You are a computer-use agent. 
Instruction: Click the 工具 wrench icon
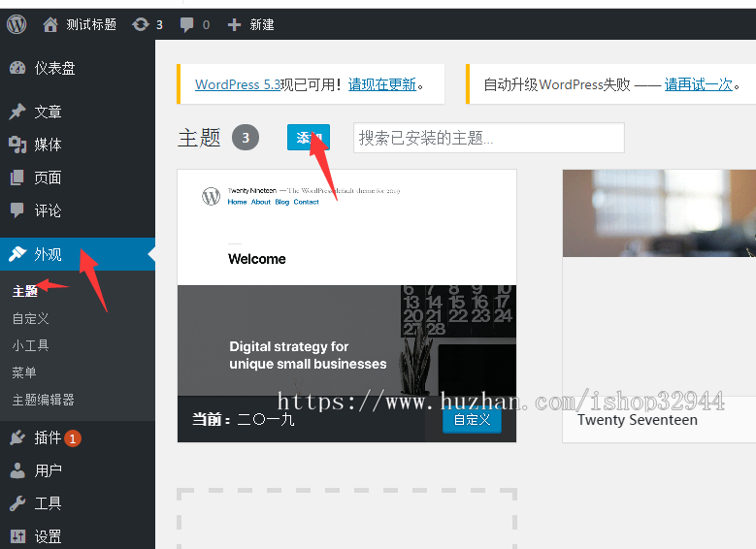click(17, 503)
